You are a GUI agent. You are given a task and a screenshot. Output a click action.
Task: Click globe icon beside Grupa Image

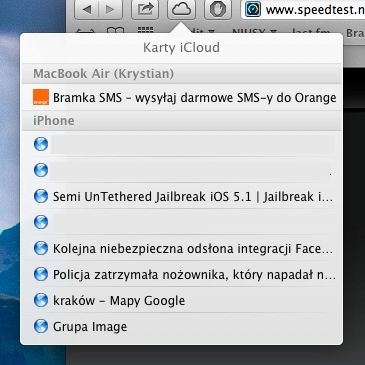(x=41, y=326)
